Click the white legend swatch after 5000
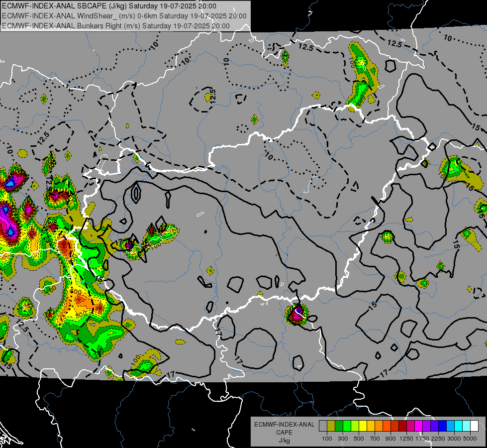The height and width of the screenshot is (448, 487). click(474, 426)
